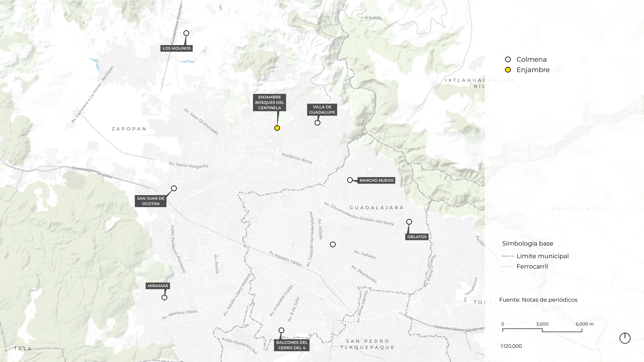This screenshot has width=644, height=362.
Task: Click the Límite municipal legend entry
Action: [542, 256]
